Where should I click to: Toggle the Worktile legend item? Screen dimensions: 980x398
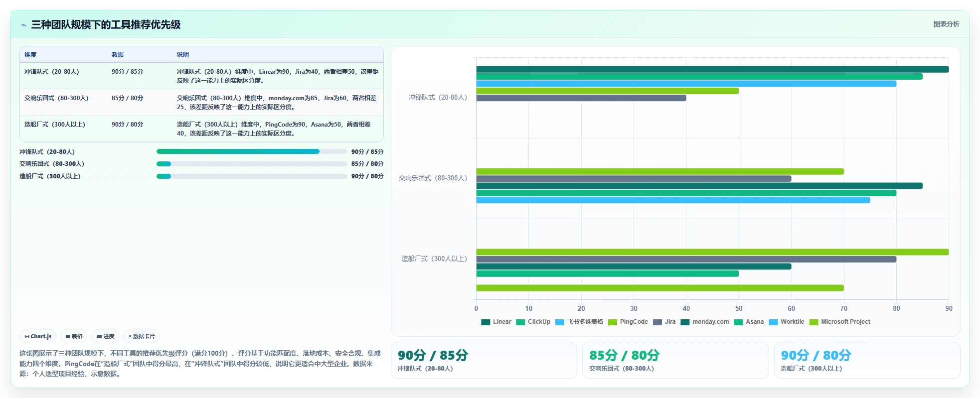coord(787,322)
